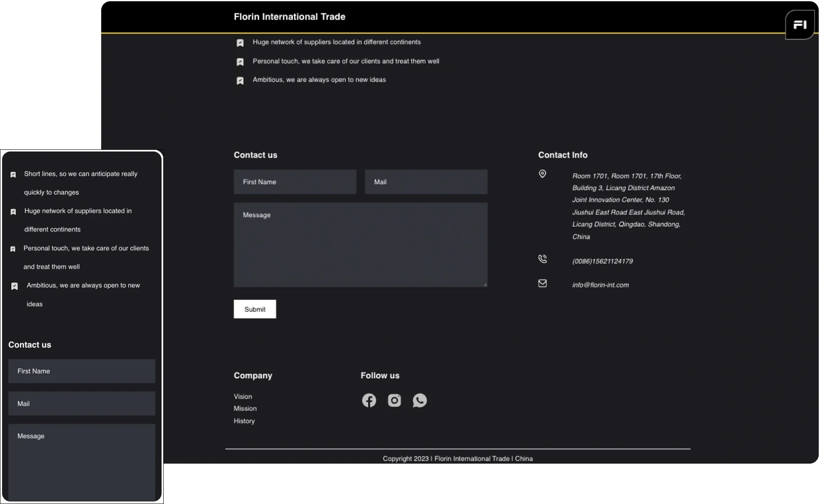This screenshot has width=820, height=504.
Task: Click the phone icon in Contact Info
Action: click(542, 259)
